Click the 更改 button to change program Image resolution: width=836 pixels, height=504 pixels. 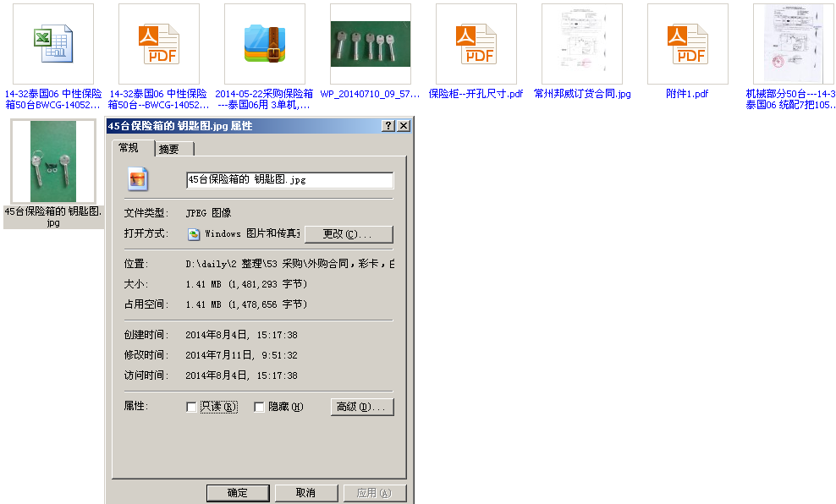349,234
